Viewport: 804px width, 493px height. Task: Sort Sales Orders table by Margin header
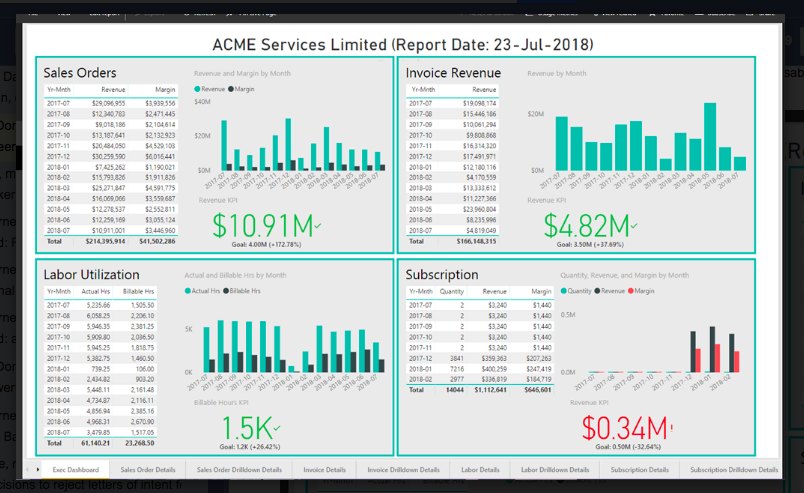click(x=165, y=90)
